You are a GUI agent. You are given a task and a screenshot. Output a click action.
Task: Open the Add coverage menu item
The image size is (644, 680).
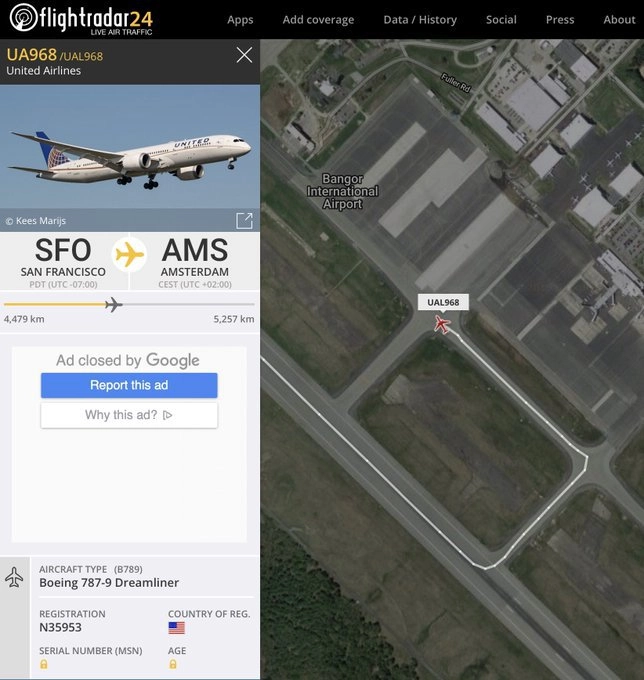(x=318, y=20)
